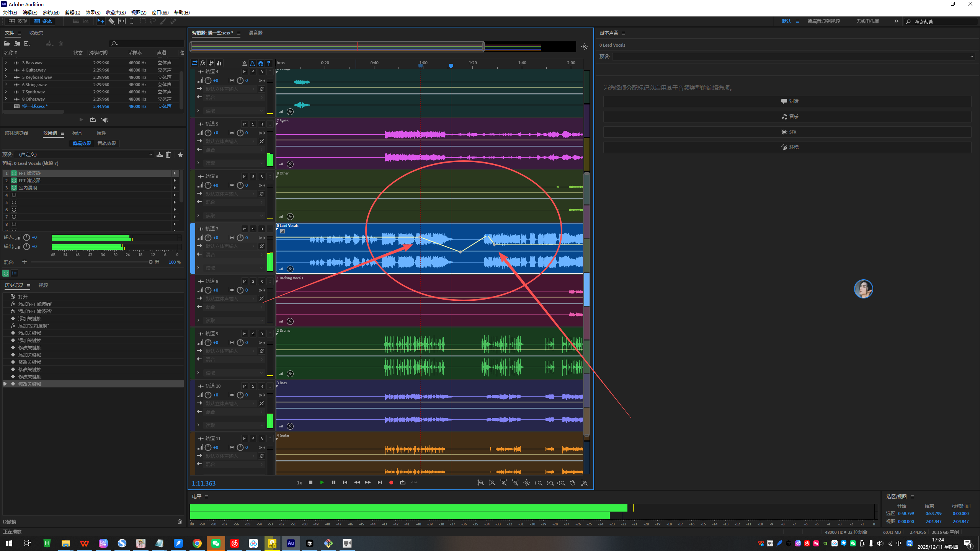980x551 pixels.
Task: Click the metronome toggle icon
Action: coord(244,63)
